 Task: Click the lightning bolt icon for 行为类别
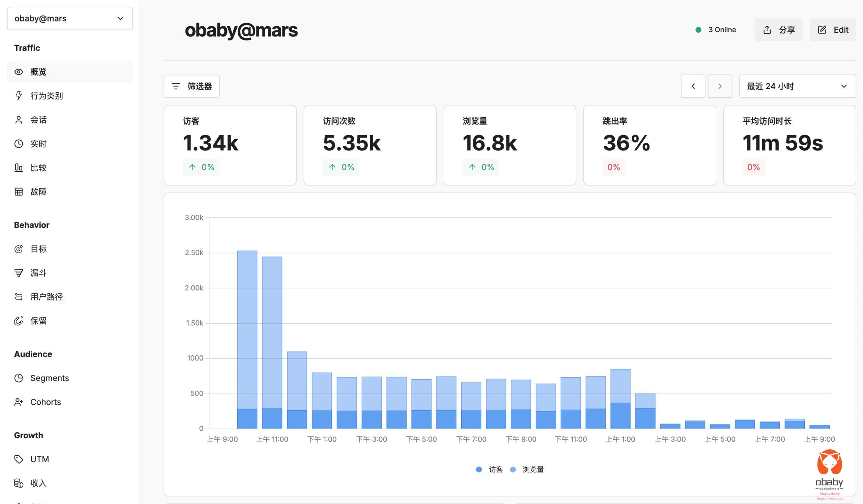coord(19,95)
